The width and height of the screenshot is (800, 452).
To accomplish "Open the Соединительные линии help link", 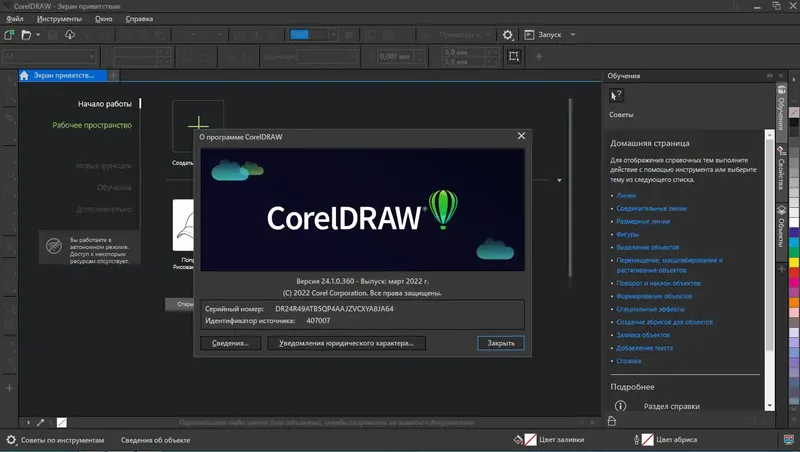I will [x=652, y=208].
